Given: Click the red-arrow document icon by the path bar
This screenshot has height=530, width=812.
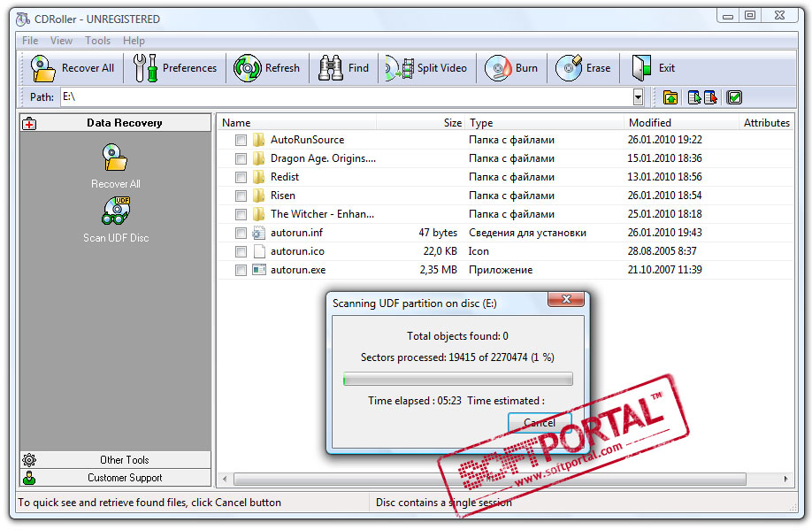Looking at the screenshot, I should tap(710, 96).
